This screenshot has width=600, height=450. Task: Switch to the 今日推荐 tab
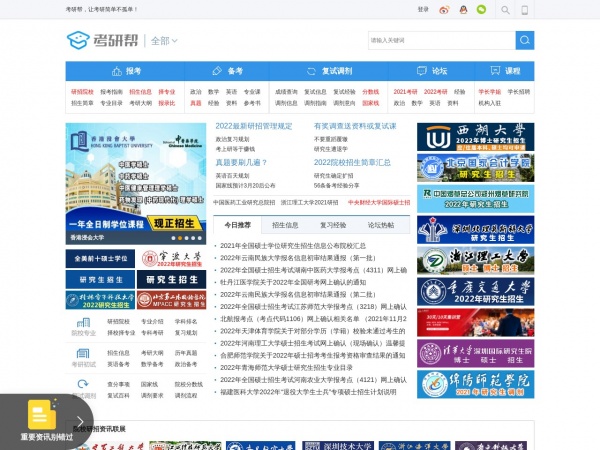[x=237, y=225]
